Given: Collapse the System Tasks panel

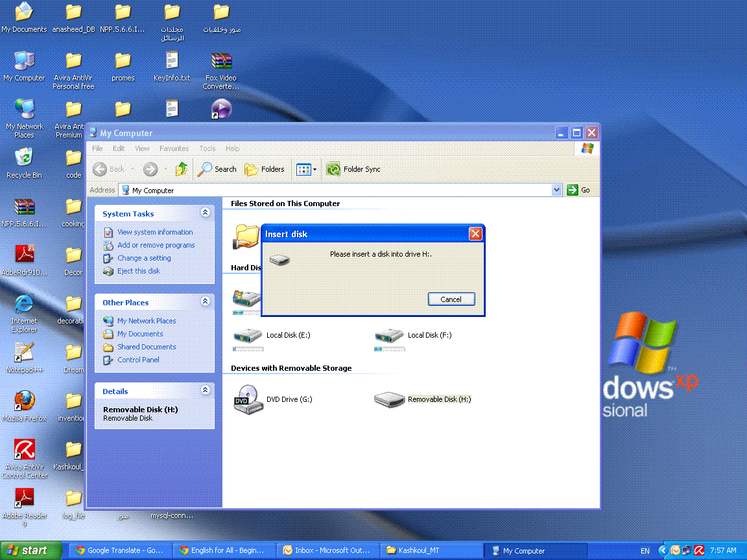Looking at the screenshot, I should [206, 213].
